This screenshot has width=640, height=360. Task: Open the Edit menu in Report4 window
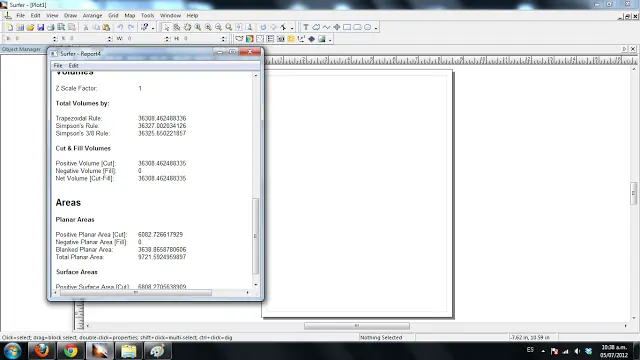(x=73, y=66)
